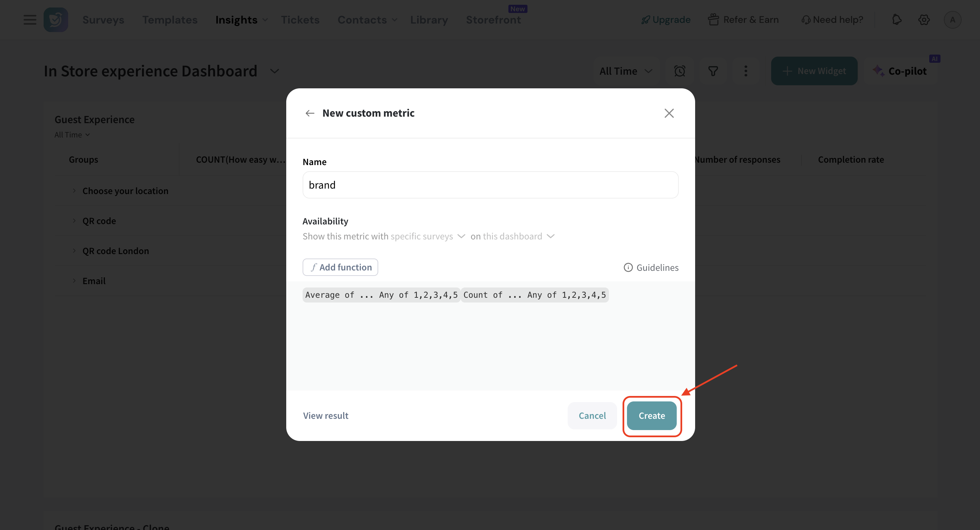Open the three-dot more options menu
This screenshot has height=530, width=980.
(x=746, y=71)
